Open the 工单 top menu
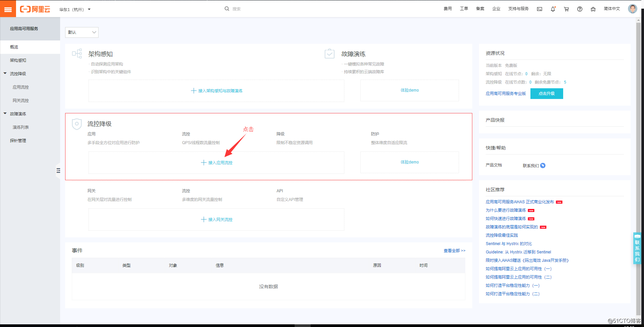This screenshot has height=327, width=644. pos(464,9)
